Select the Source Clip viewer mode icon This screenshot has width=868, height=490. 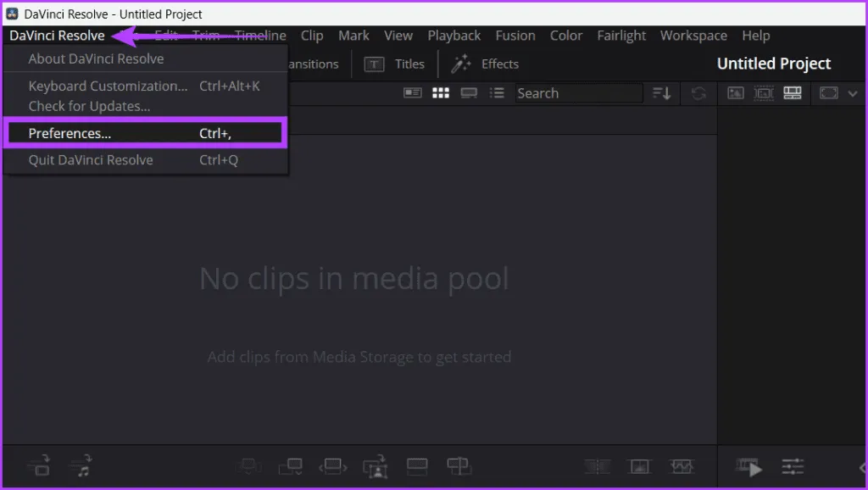point(736,93)
